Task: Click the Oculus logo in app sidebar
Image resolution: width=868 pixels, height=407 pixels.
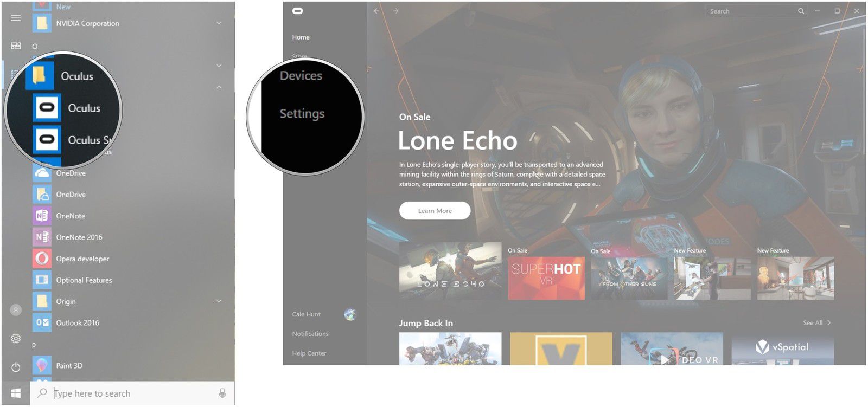Action: click(298, 11)
